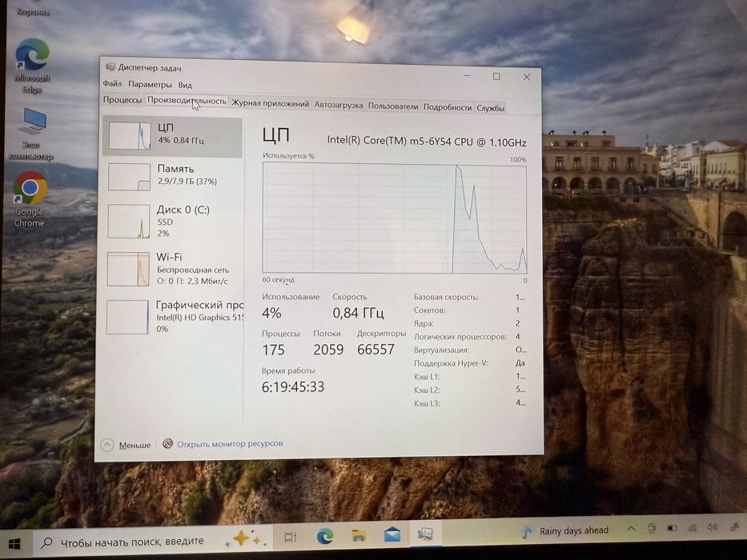This screenshot has width=747, height=560.
Task: Click the search highlights sparkle icon
Action: tap(244, 538)
